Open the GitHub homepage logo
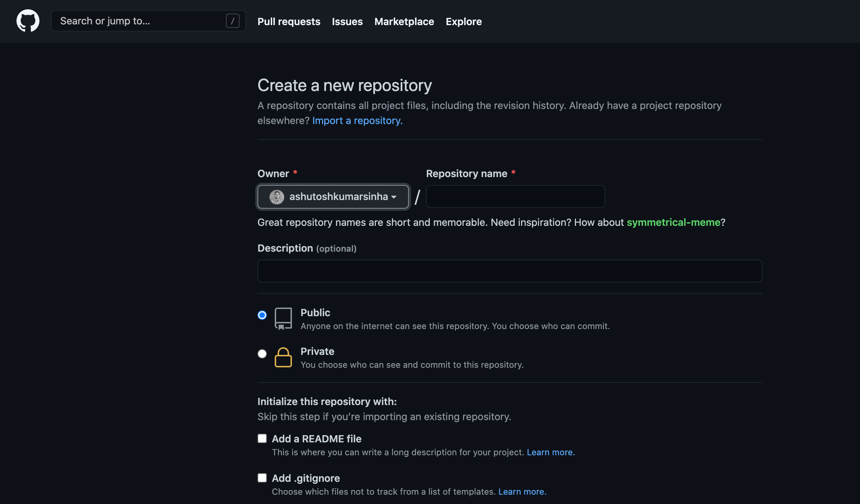 pyautogui.click(x=28, y=21)
